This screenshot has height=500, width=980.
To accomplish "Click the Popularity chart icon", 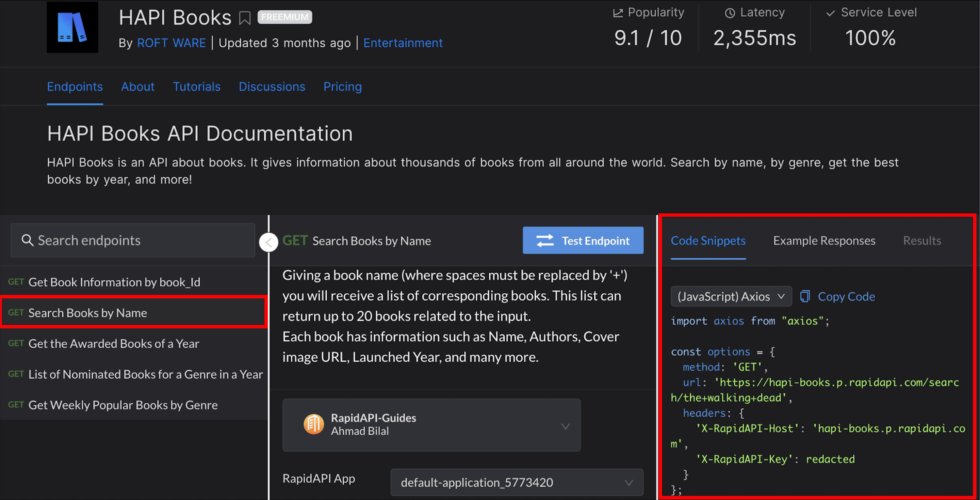I will pos(618,13).
